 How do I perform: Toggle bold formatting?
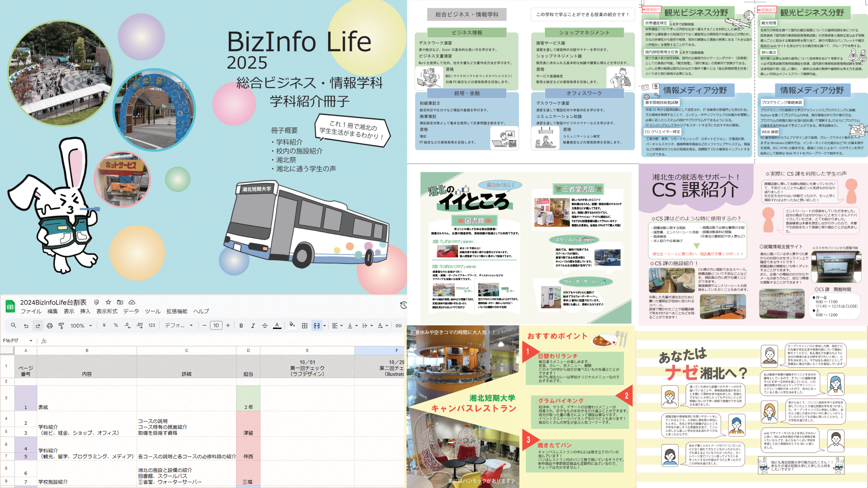pos(241,325)
